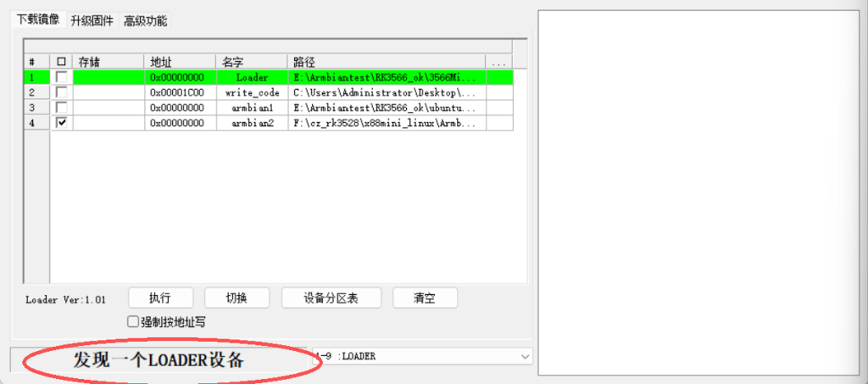Select the 下载镜像 tab
Viewport: 868px width, 384px height.
tap(38, 19)
